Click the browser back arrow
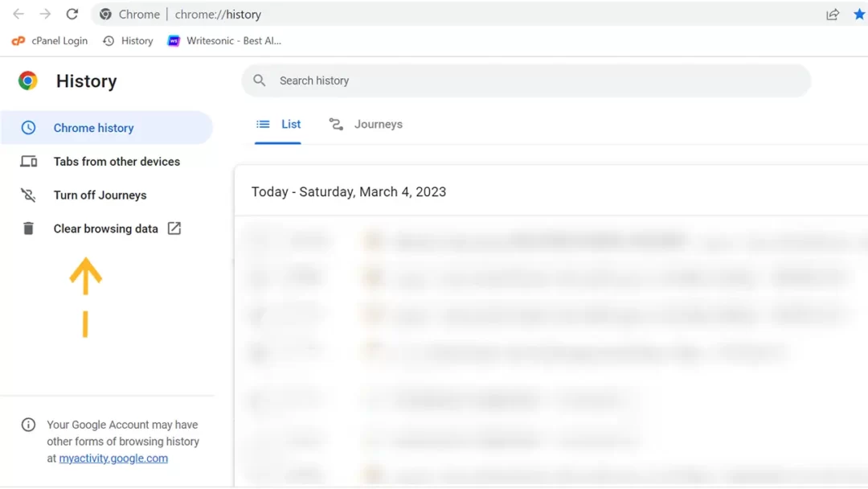 point(18,14)
